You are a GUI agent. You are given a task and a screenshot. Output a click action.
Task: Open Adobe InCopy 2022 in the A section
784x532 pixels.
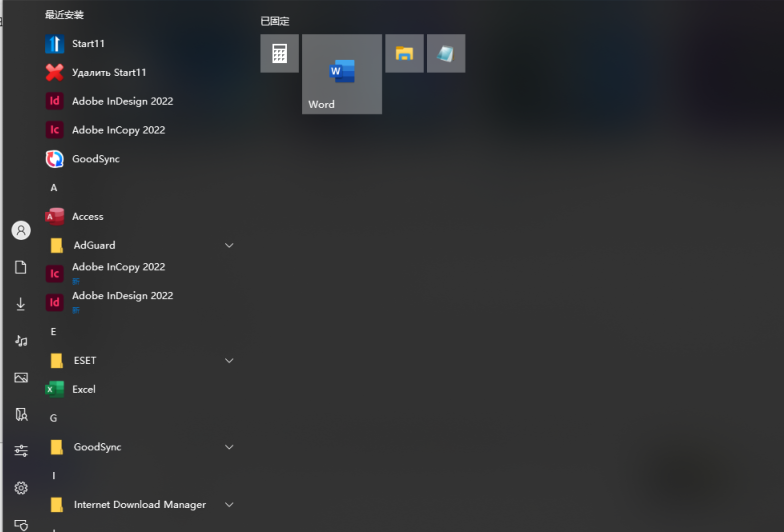click(x=140, y=274)
